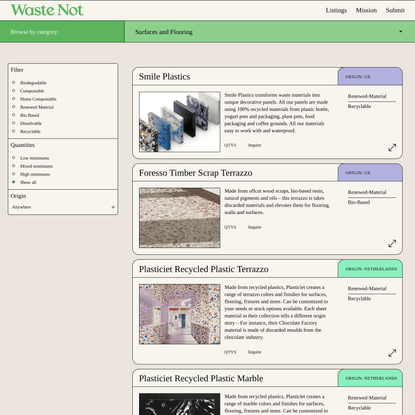Image resolution: width=415 pixels, height=415 pixels.
Task: Select the Recyclable filter option
Action: [14, 131]
